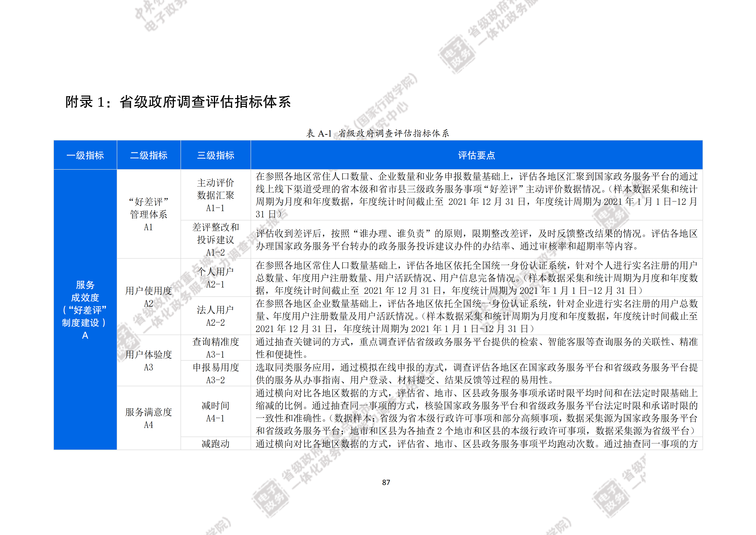This screenshot has width=756, height=535.
Task: Select the 一级指标 header cell
Action: point(85,155)
